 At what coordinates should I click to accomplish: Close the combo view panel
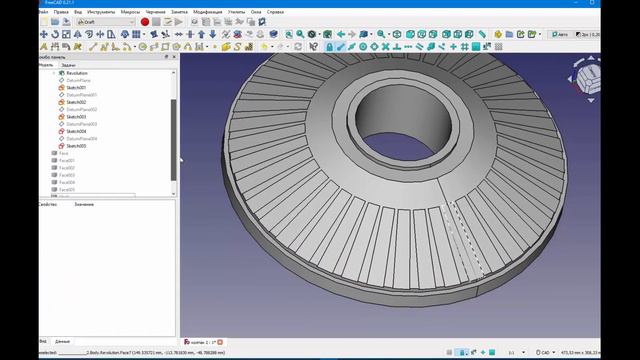(x=174, y=57)
